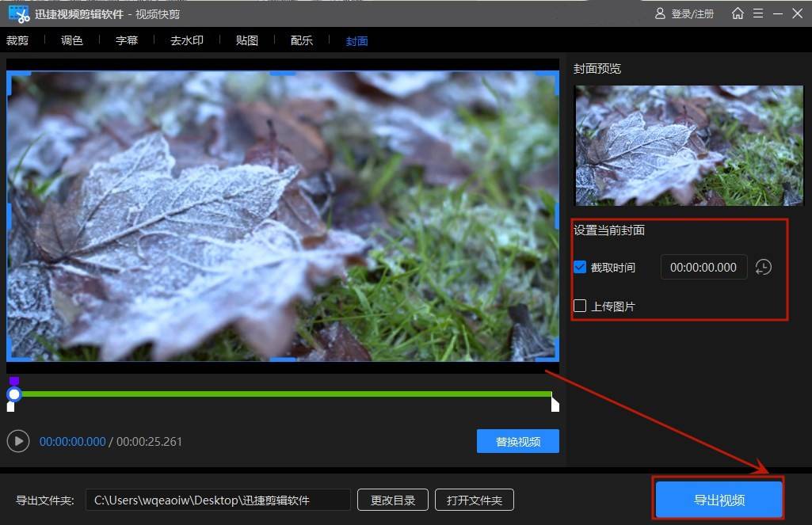Click the purple cover-time marker
This screenshot has height=525, width=812.
click(x=14, y=381)
